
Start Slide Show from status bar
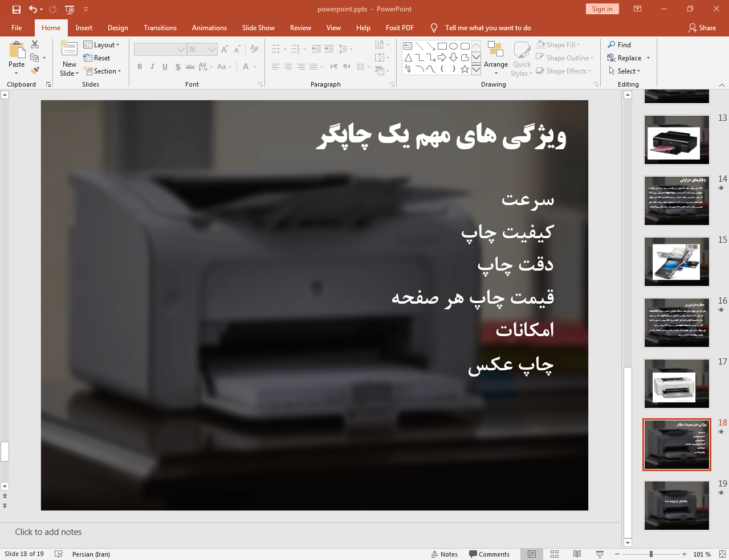tap(600, 554)
